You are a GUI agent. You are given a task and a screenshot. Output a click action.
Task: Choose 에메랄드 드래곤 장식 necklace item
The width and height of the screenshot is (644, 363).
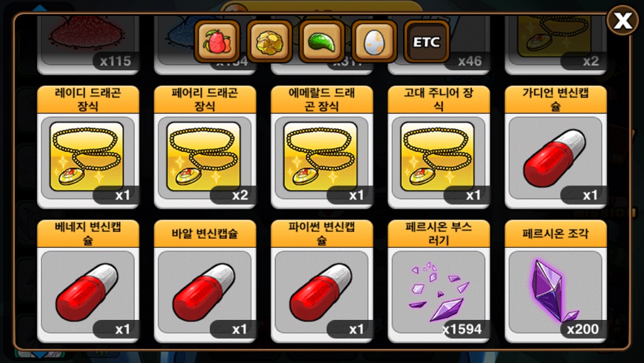click(321, 147)
